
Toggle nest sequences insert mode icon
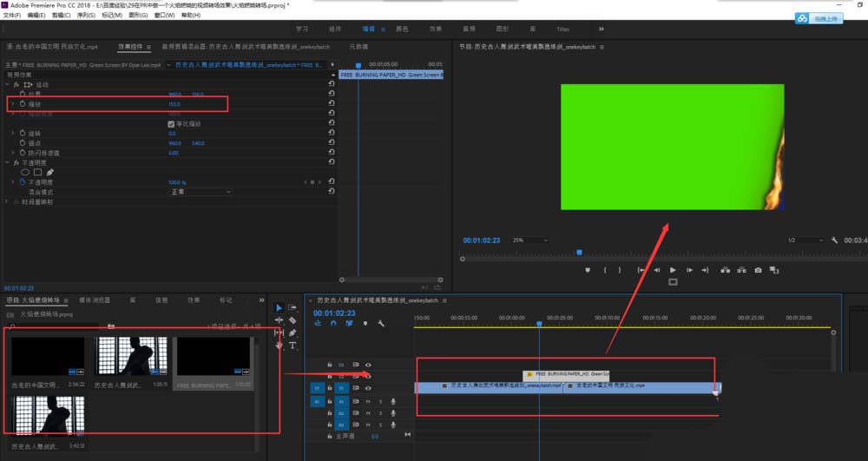coord(318,323)
